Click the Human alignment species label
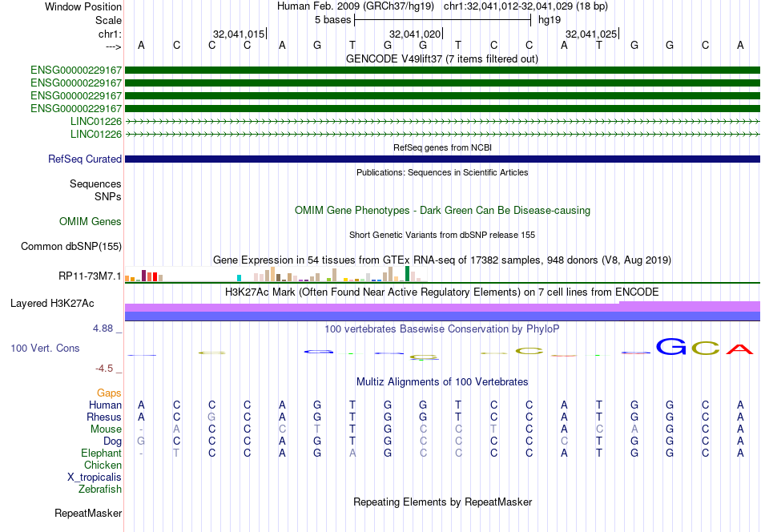This screenshot has width=761, height=532. point(105,405)
